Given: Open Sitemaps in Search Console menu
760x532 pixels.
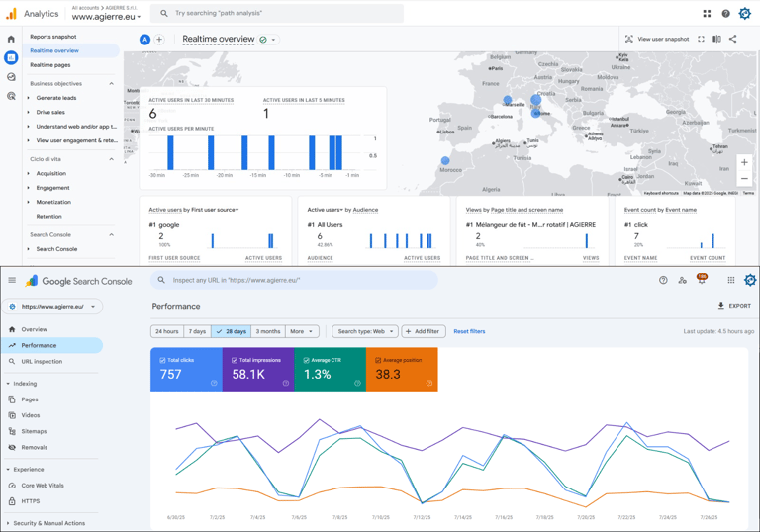Looking at the screenshot, I should click(x=34, y=431).
